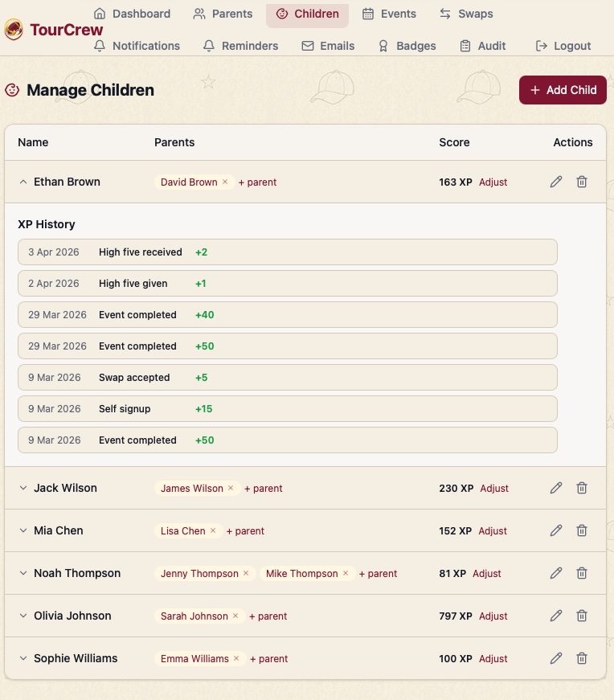
Task: Remove Jenny Thompson parent tag via x
Action: pyautogui.click(x=246, y=573)
